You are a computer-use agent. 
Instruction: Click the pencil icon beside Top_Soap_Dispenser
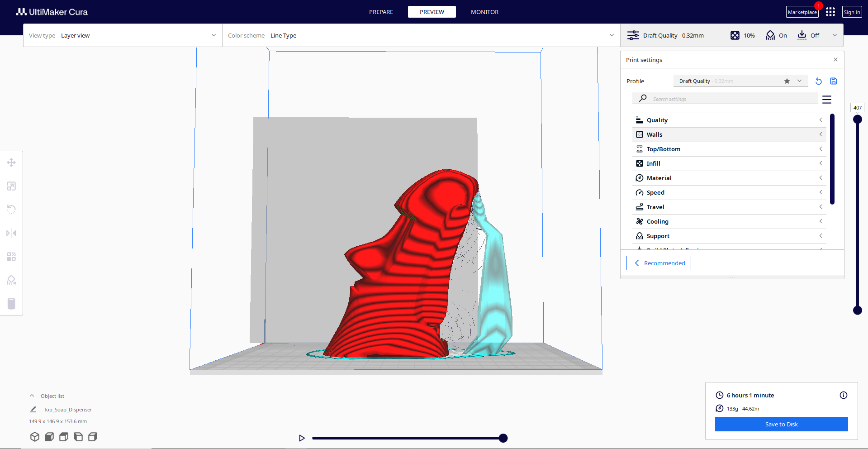tap(33, 409)
